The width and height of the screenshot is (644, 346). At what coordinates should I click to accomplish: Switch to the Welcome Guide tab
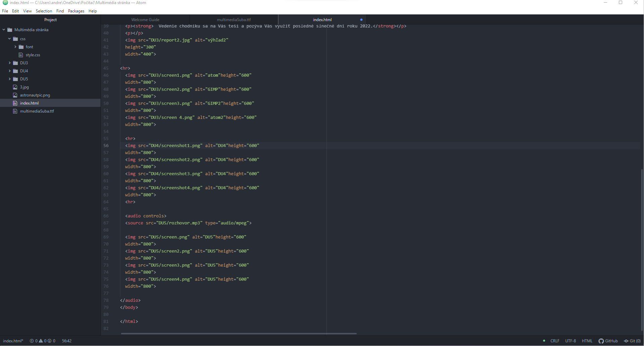(145, 20)
